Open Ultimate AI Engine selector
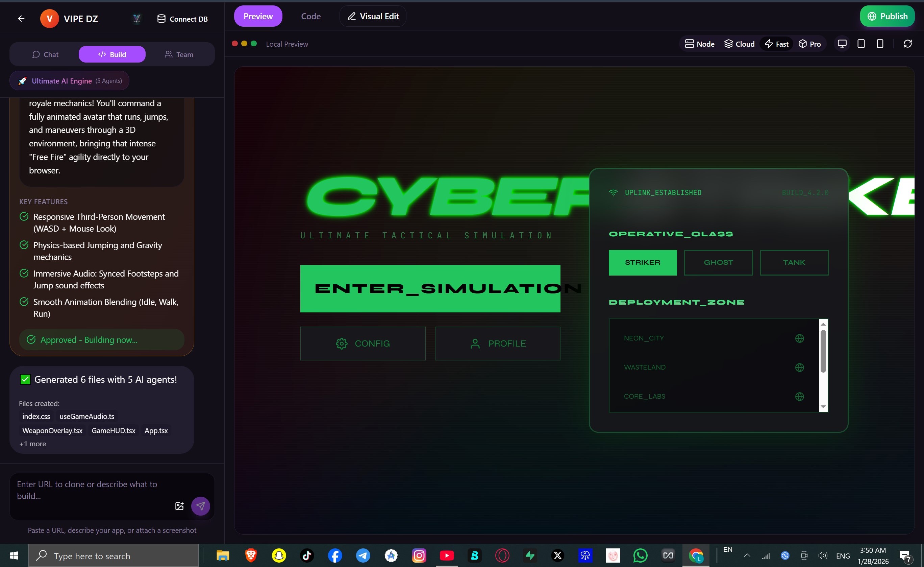 pyautogui.click(x=69, y=81)
